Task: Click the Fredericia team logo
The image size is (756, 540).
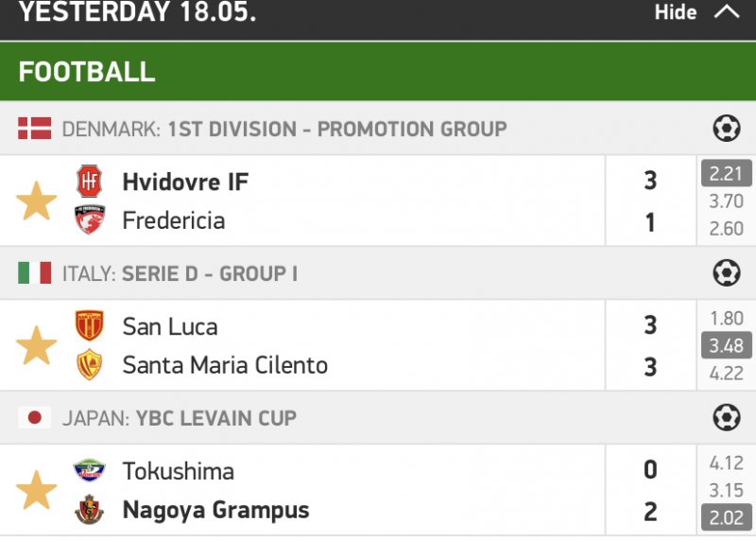Action: (90, 220)
